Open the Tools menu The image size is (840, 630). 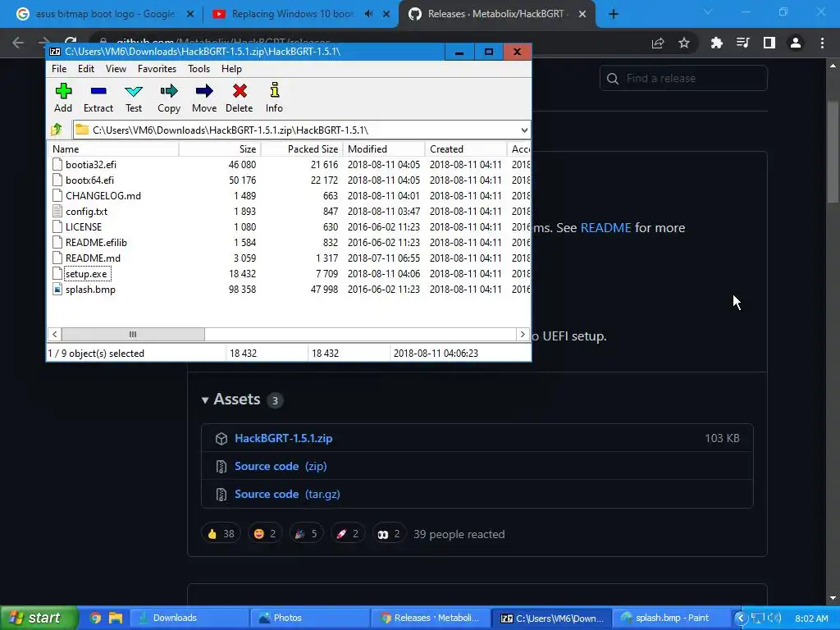point(199,69)
